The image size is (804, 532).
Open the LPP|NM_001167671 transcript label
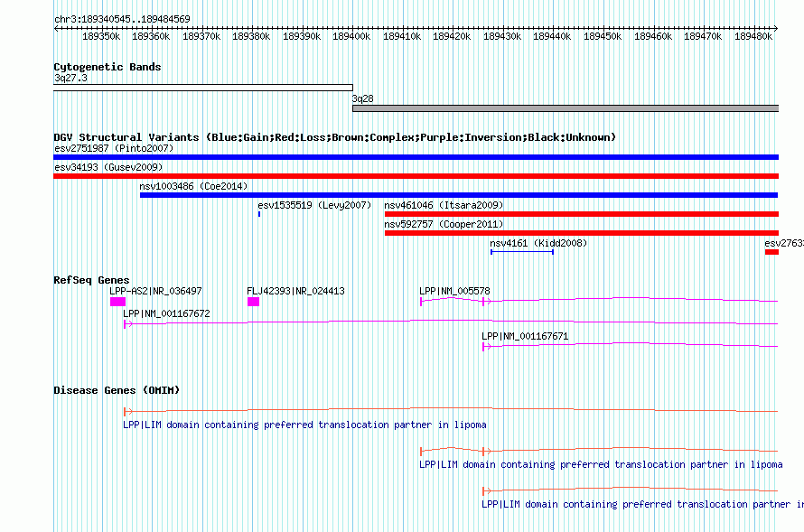tap(525, 336)
